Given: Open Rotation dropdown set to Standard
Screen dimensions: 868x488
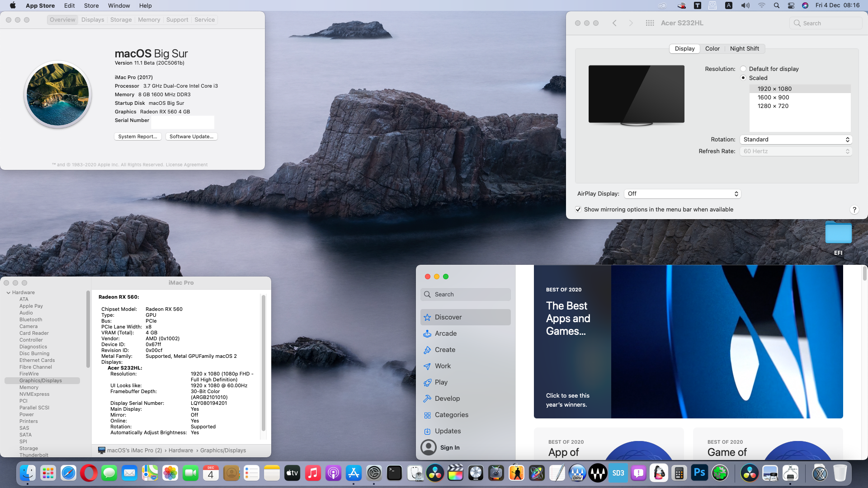Looking at the screenshot, I should click(x=796, y=140).
